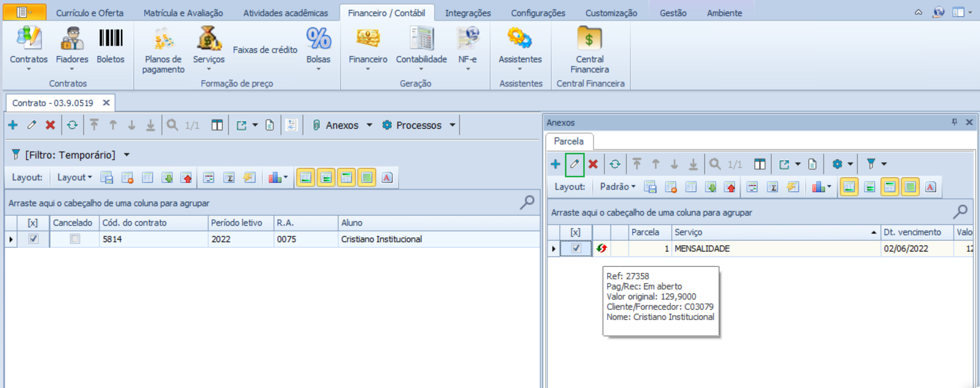Refresh the contract list

tap(72, 125)
